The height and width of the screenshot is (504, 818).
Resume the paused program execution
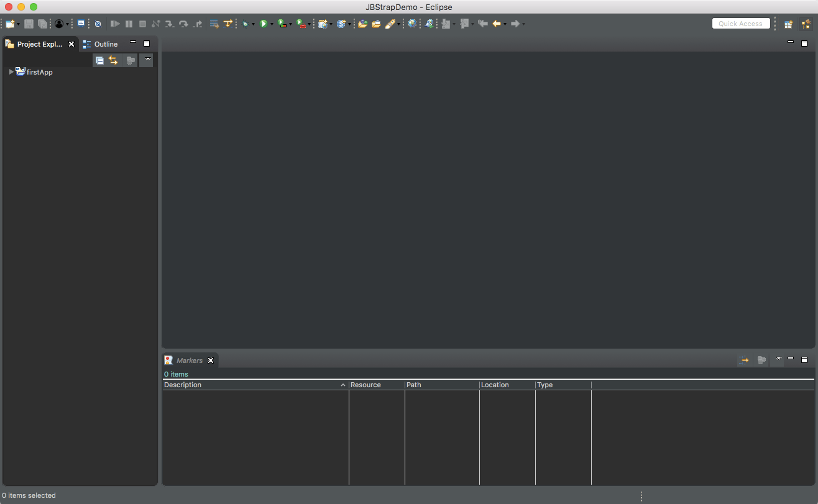click(114, 24)
